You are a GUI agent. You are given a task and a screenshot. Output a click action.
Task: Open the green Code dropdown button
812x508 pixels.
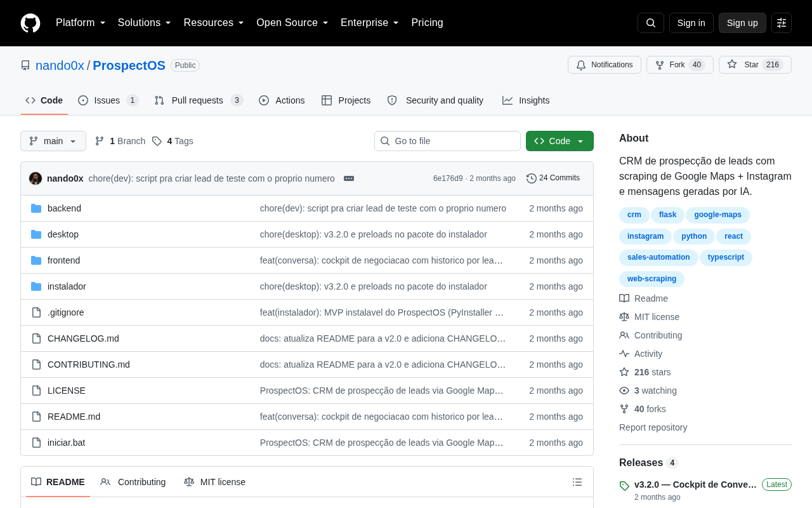[560, 141]
